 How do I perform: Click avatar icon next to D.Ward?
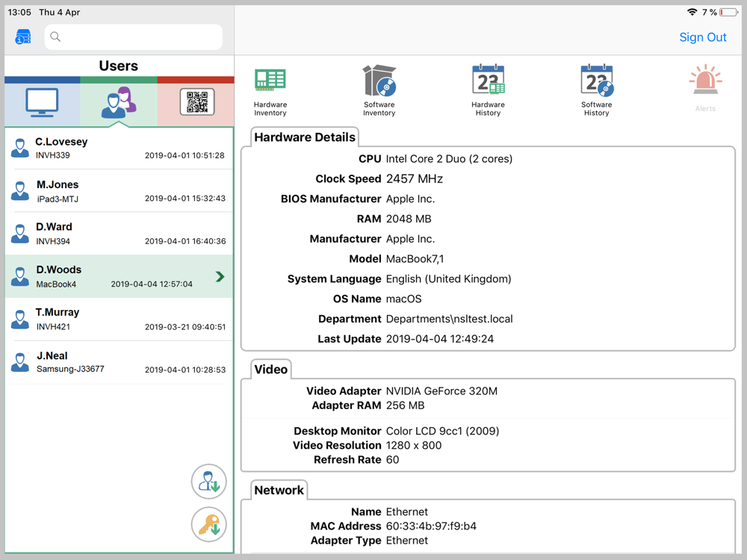coord(20,234)
